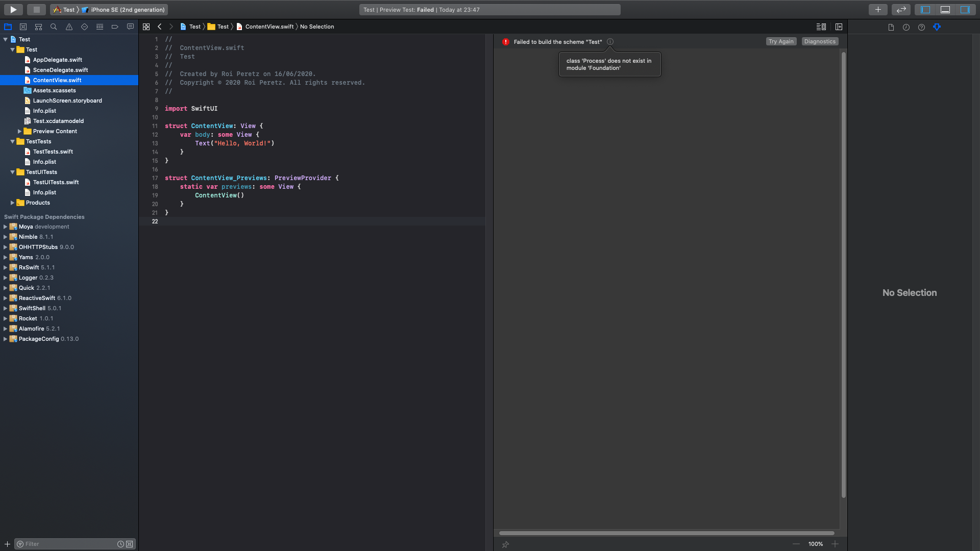This screenshot has width=980, height=551.
Task: Open the Source Control navigator icon
Action: point(23,27)
